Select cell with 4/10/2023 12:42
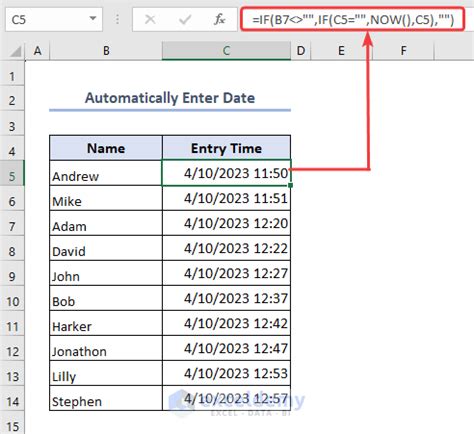Viewport: 474px width, 434px height. tap(226, 323)
